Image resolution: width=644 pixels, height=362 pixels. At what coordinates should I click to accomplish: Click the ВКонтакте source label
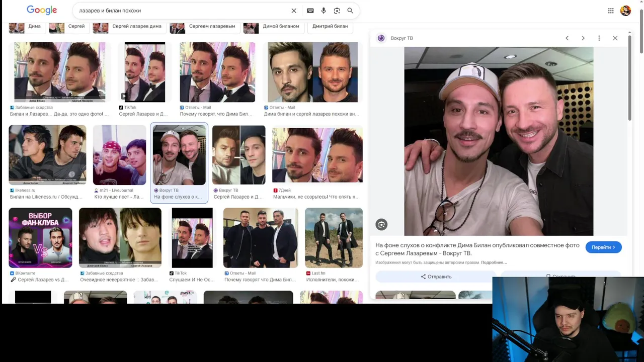click(x=26, y=274)
